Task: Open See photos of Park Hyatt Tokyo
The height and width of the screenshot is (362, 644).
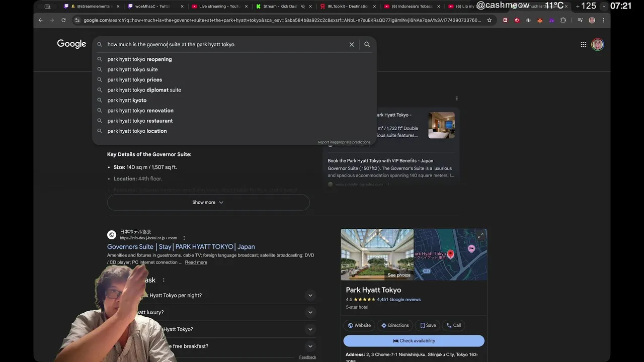Action: point(399,275)
